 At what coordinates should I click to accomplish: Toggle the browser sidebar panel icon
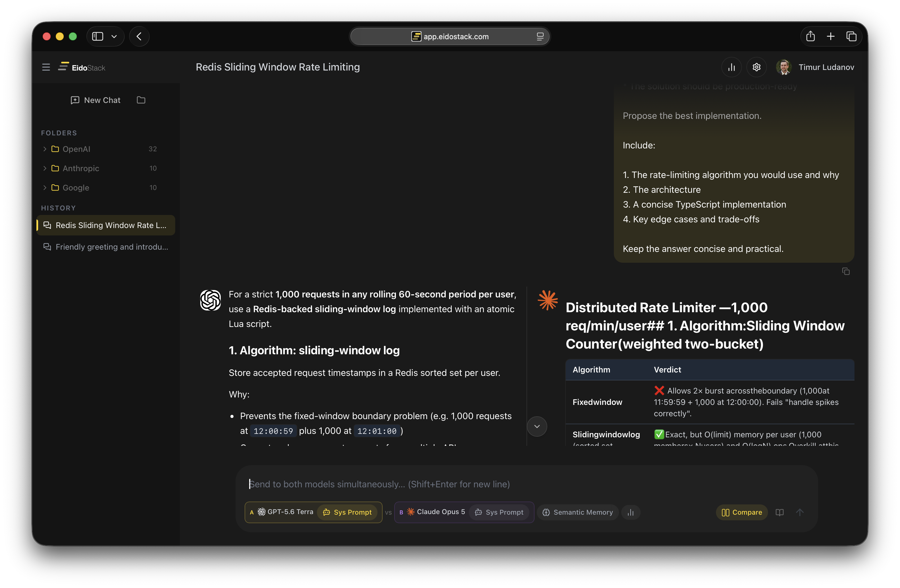coord(98,36)
